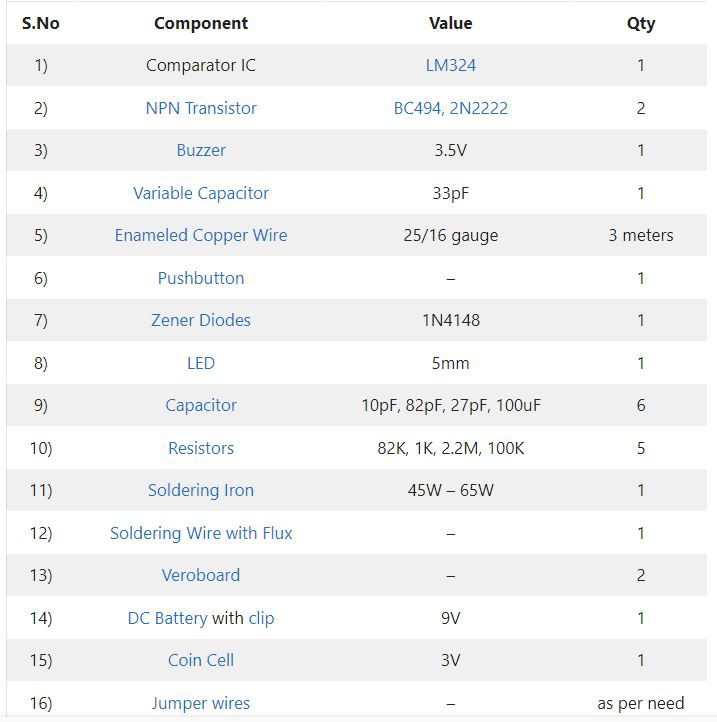
Task: Click the Component column header
Action: tap(201, 23)
